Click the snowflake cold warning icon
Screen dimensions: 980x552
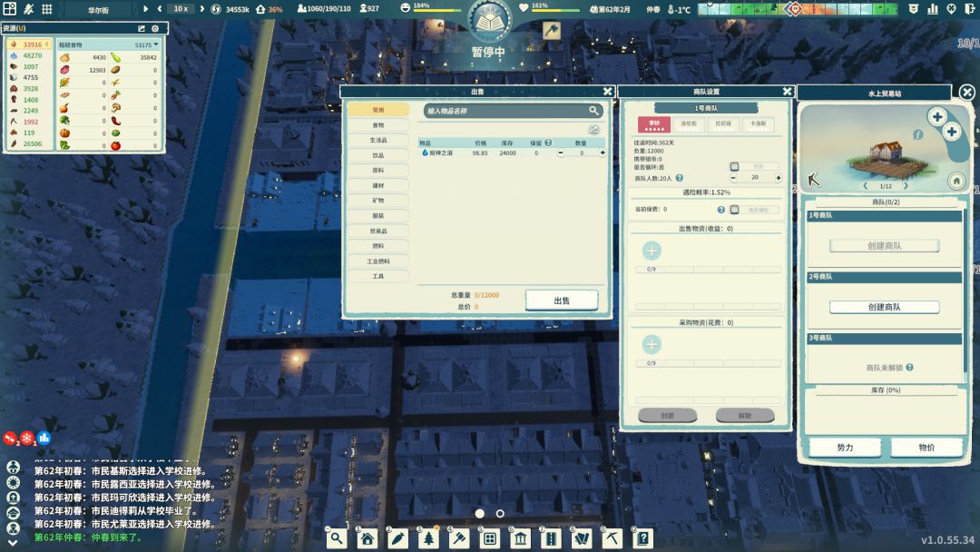pos(27,439)
